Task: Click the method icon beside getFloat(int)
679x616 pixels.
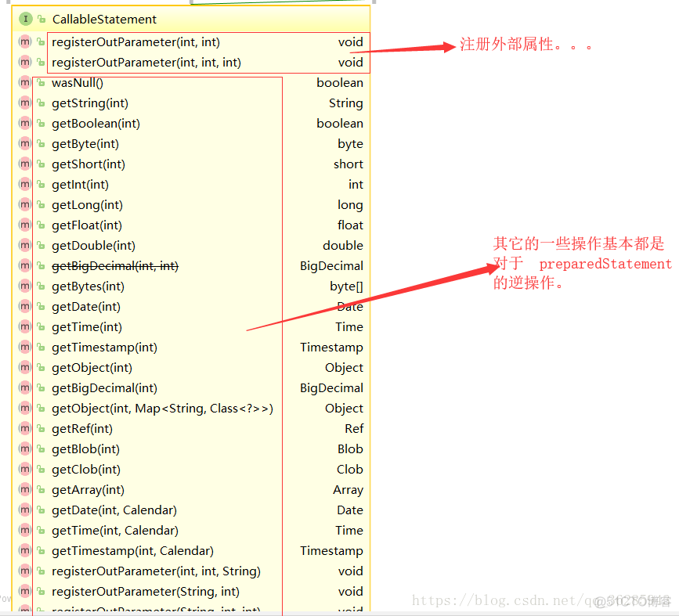Action: [x=25, y=225]
